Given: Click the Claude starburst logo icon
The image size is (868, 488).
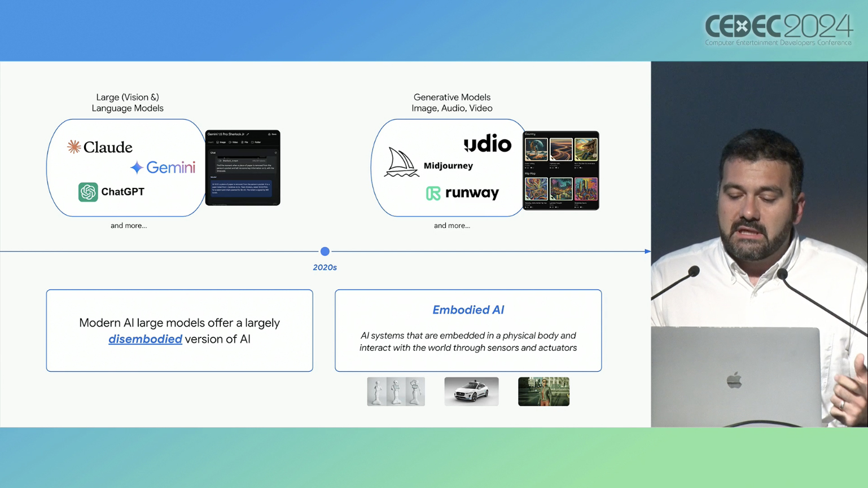Looking at the screenshot, I should click(74, 147).
